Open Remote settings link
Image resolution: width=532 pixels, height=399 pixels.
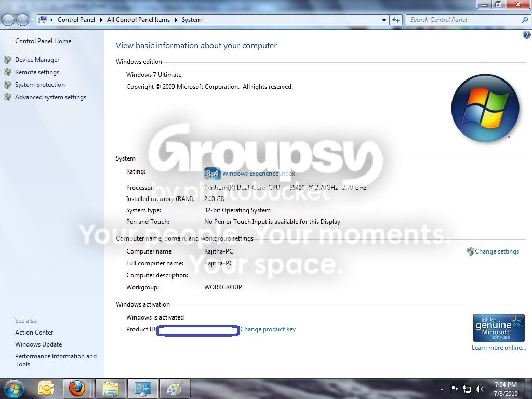pyautogui.click(x=37, y=72)
